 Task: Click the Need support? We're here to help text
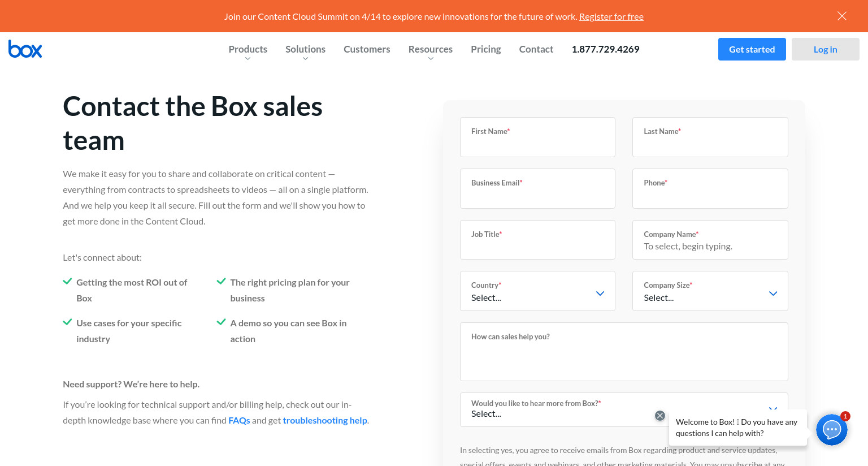(x=131, y=384)
